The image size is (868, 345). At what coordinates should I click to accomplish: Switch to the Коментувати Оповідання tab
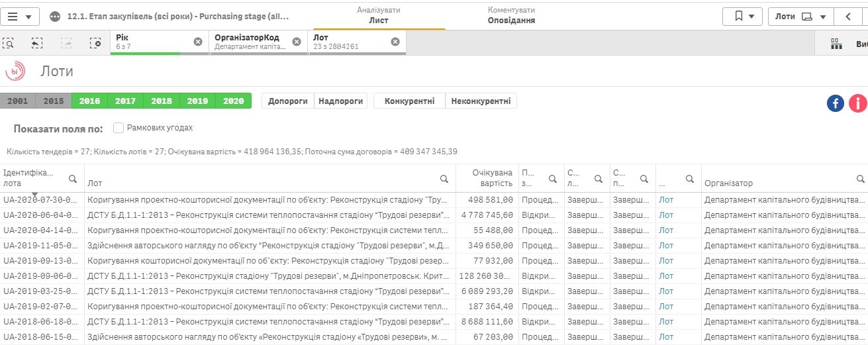tap(511, 15)
